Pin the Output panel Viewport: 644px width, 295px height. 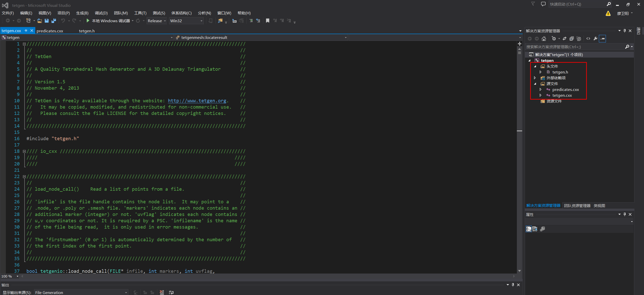[x=513, y=285]
